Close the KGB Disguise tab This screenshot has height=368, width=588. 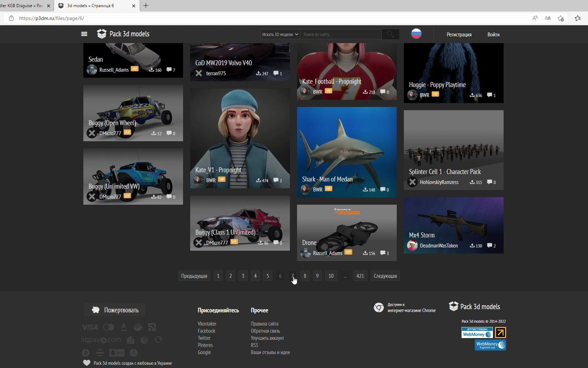[49, 6]
